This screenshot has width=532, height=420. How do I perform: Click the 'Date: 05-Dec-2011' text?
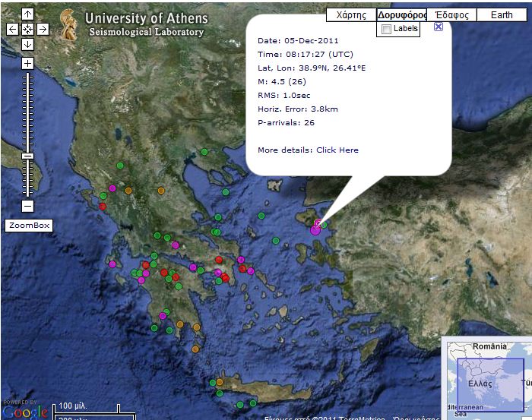click(298, 41)
